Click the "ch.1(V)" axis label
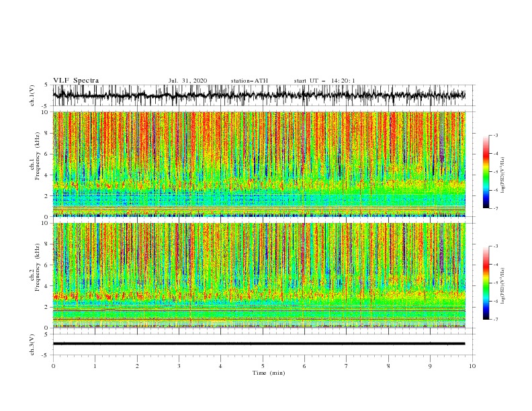Image resolution: width=532 pixels, height=411 pixels. [x=32, y=95]
